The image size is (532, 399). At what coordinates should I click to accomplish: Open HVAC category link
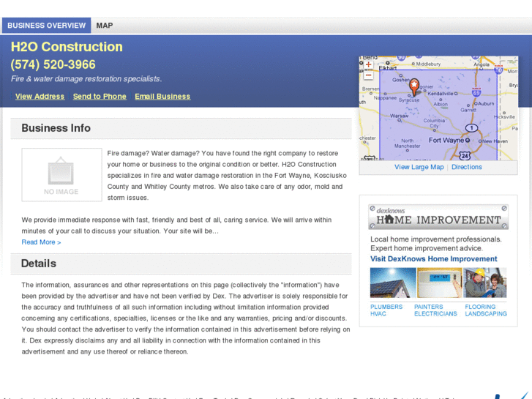378,314
